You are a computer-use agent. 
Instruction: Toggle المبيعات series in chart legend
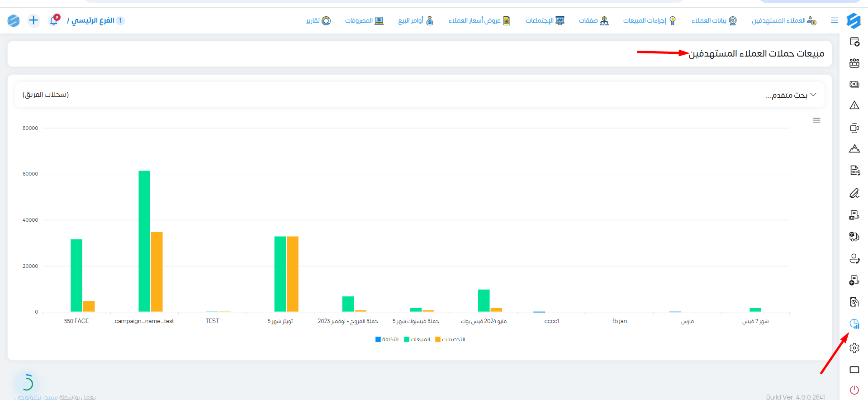tap(417, 339)
